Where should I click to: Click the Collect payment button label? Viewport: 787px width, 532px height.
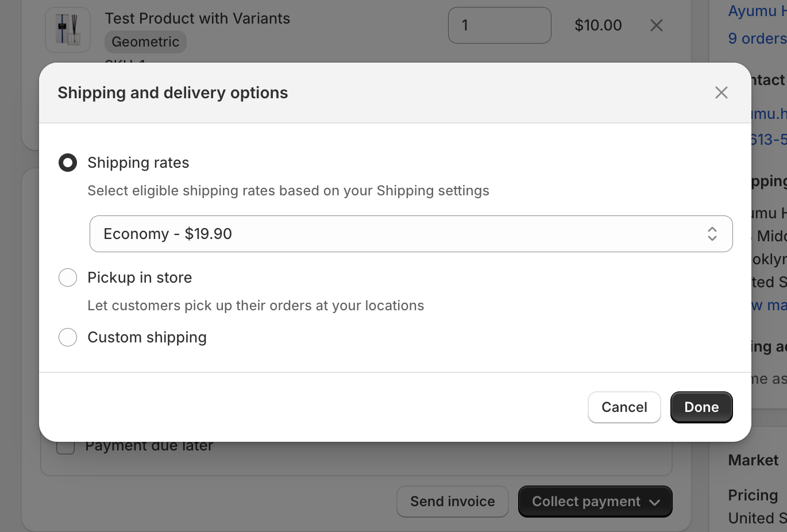click(x=586, y=502)
